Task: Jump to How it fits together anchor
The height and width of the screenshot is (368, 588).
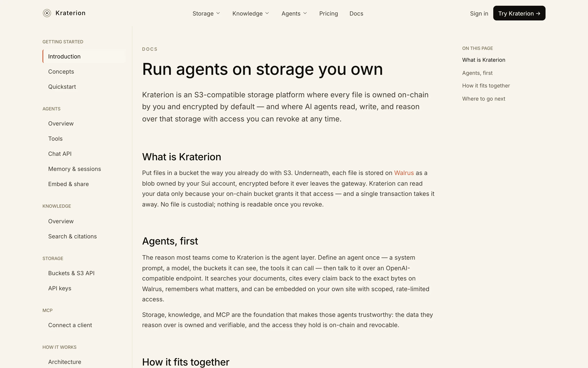Action: (x=486, y=86)
